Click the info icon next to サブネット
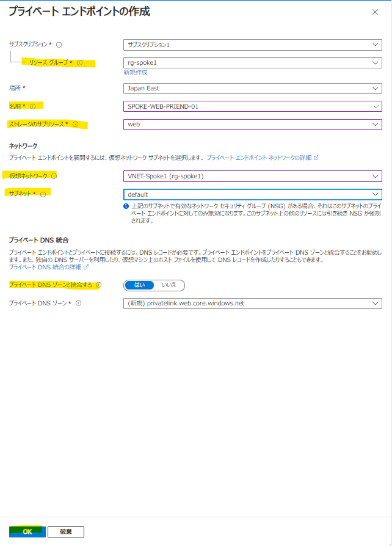The width and height of the screenshot is (392, 546). pyautogui.click(x=43, y=194)
